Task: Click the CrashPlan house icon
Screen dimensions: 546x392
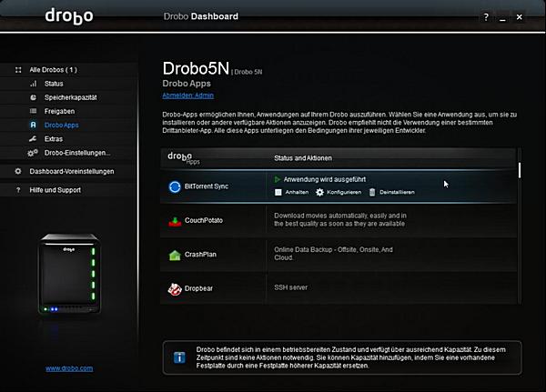Action: [175, 255]
